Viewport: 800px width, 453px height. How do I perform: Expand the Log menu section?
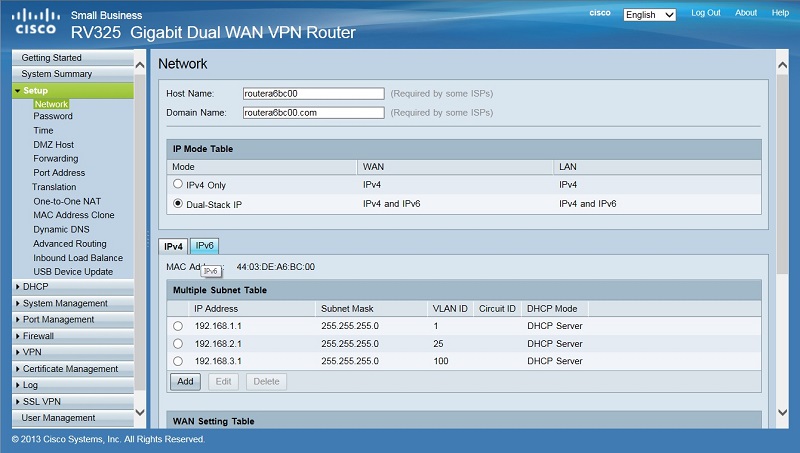(x=73, y=385)
